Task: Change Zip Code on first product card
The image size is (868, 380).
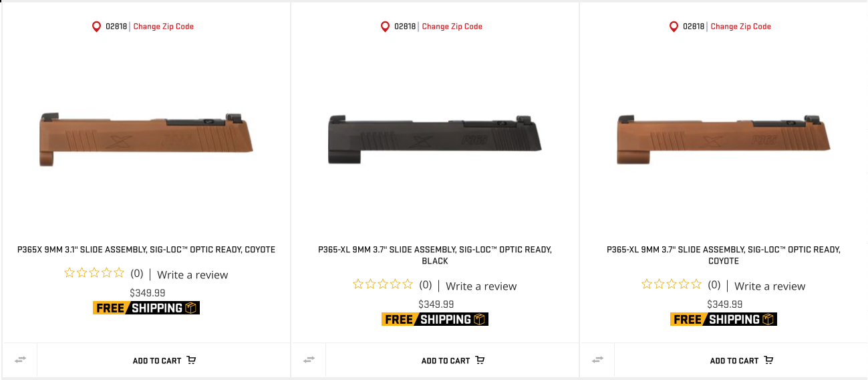Action: point(164,27)
